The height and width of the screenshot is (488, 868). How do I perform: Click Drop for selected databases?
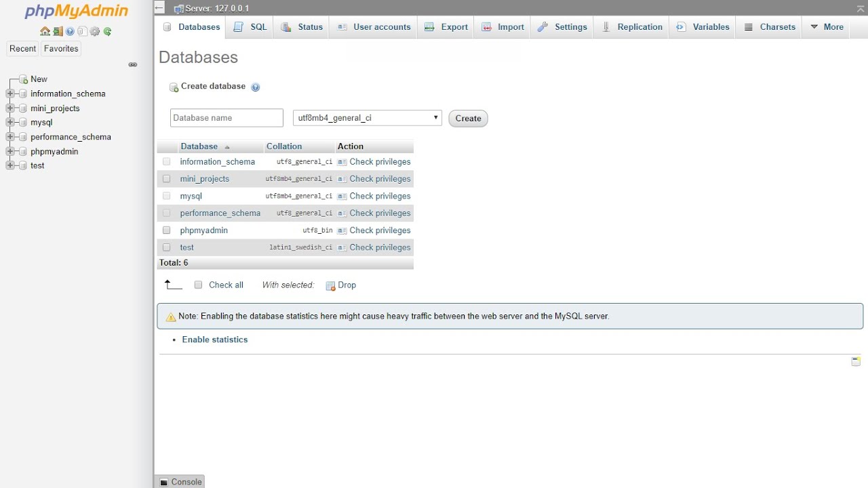coord(341,285)
